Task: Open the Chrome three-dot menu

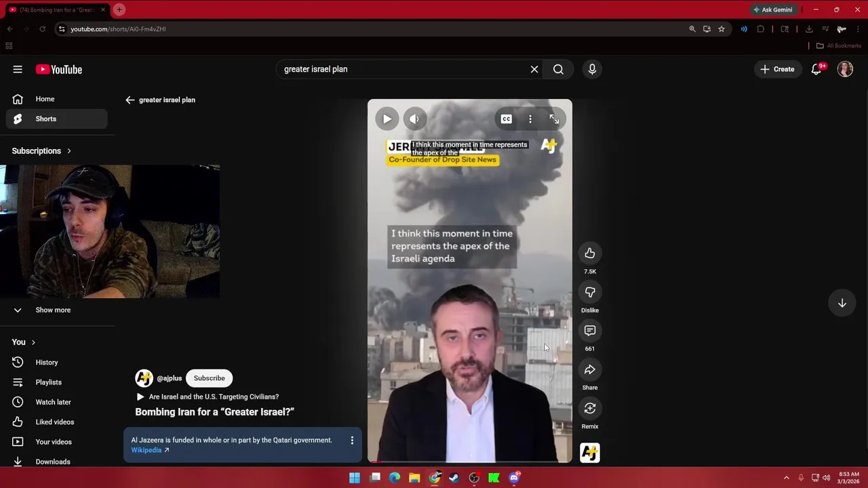Action: coord(858,29)
